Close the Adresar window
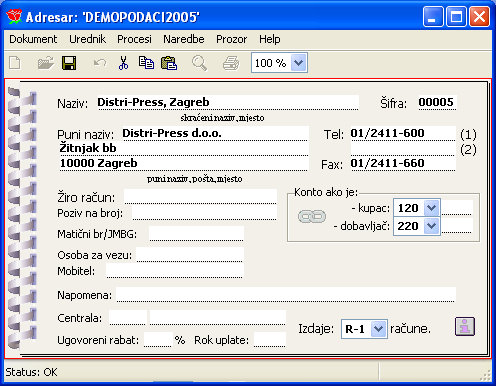This screenshot has height=386, width=496. (x=479, y=16)
